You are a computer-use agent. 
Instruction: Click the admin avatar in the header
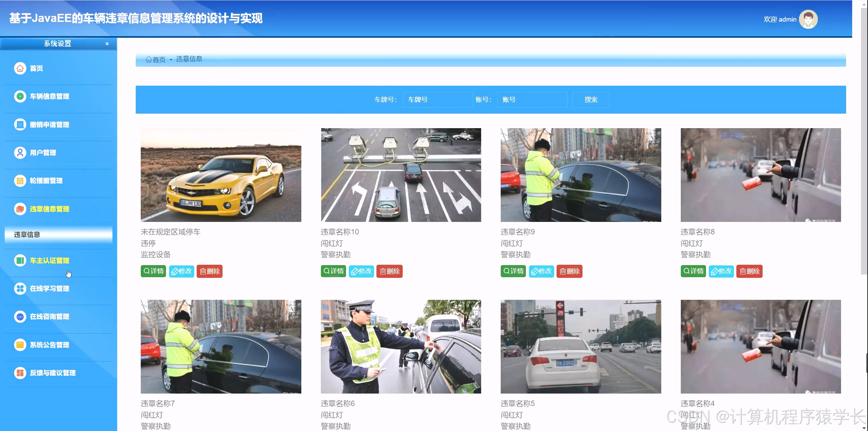point(808,19)
